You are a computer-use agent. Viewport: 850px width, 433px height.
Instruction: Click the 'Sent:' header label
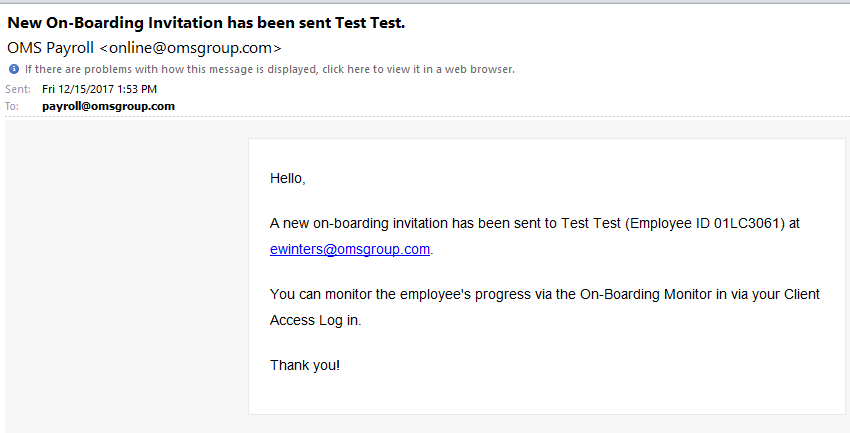pos(18,89)
